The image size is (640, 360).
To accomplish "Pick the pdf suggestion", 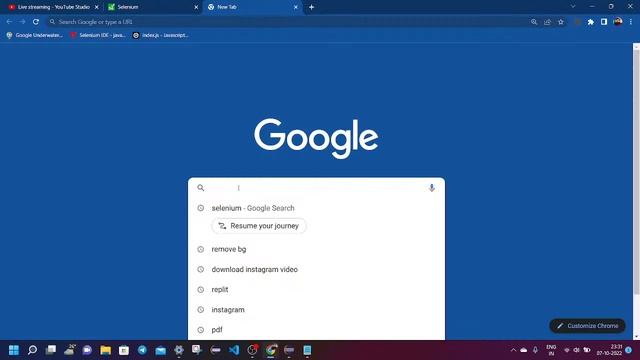I will tap(316, 329).
